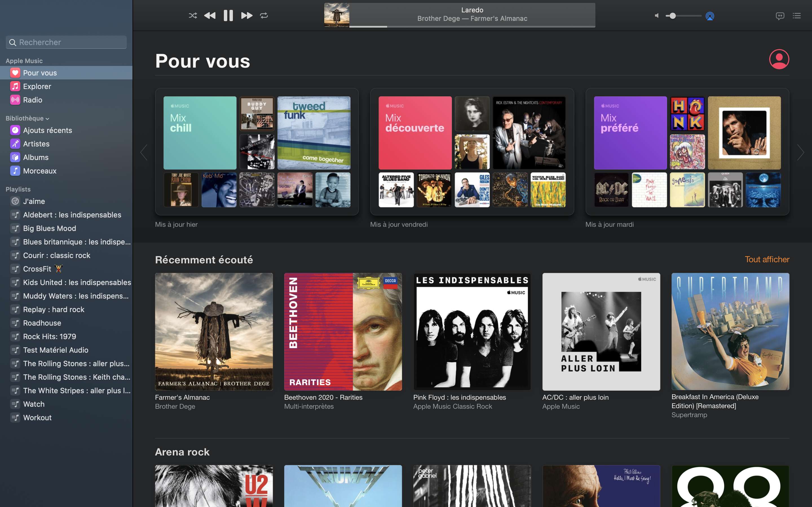Viewport: 812px width, 507px height.
Task: Click the Tout afficher link
Action: (x=767, y=259)
